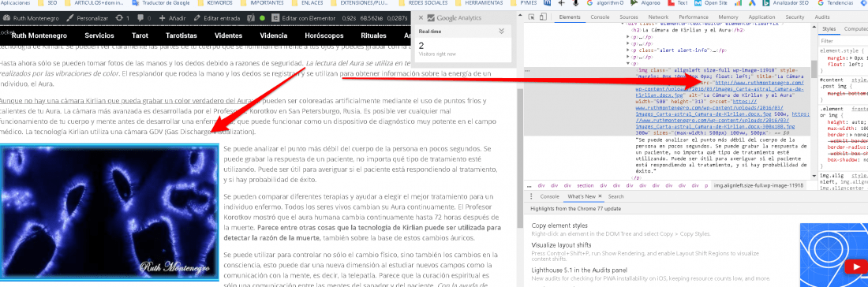Click the Open Site bookmark
Image resolution: width=868 pixels, height=287 pixels.
click(711, 3)
